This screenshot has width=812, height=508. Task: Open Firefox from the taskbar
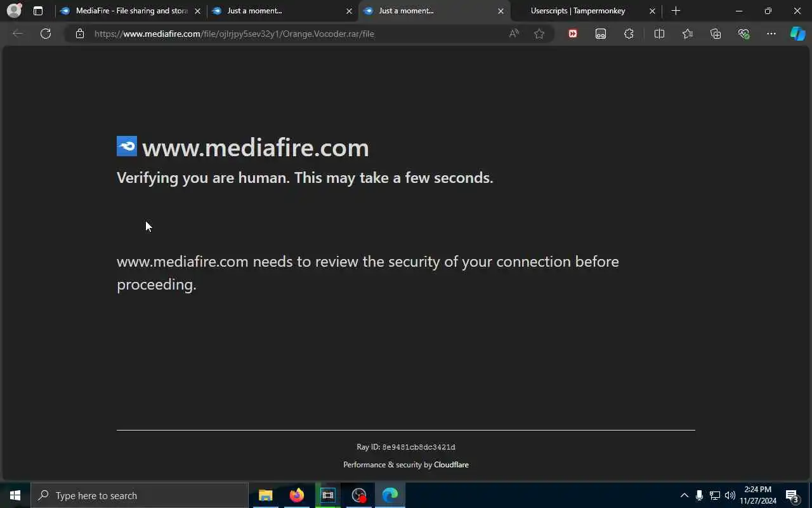click(296, 495)
